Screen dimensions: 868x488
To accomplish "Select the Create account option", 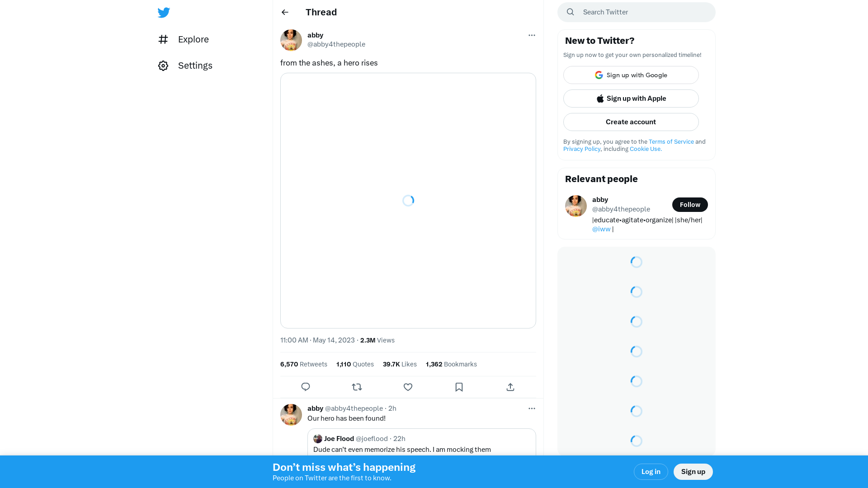I will 631,122.
